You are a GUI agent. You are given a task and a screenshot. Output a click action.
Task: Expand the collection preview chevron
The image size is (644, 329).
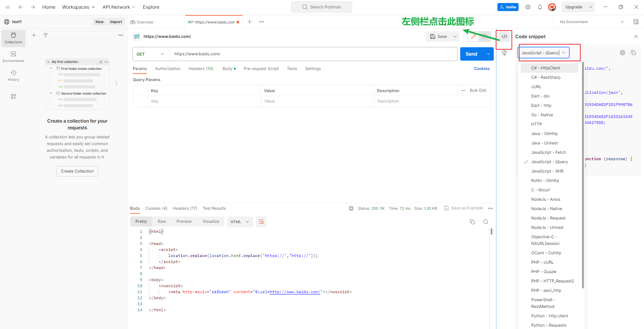pos(116,83)
